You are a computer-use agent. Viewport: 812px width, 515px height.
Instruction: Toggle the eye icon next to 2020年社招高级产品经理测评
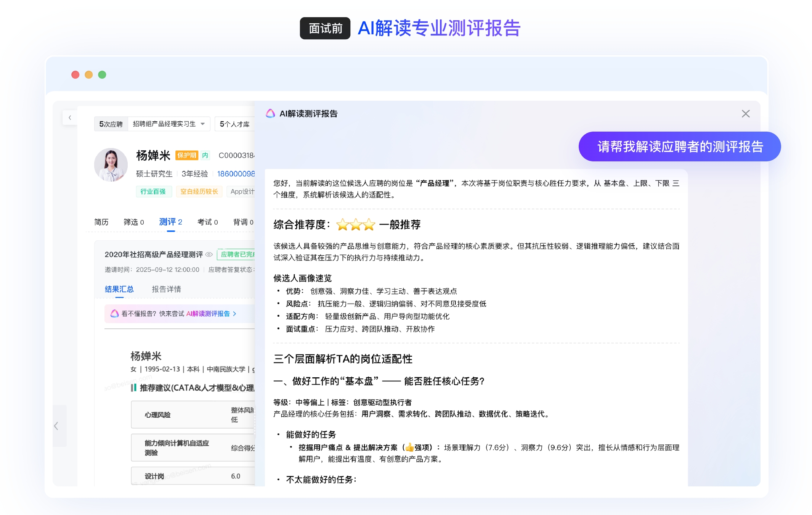(209, 254)
